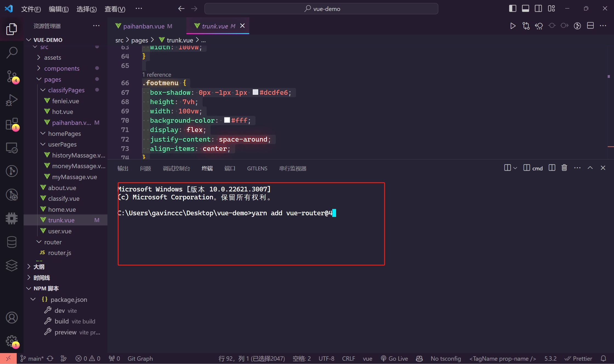The height and width of the screenshot is (364, 614).
Task: Open the Explorer view in activity bar
Action: 12,29
